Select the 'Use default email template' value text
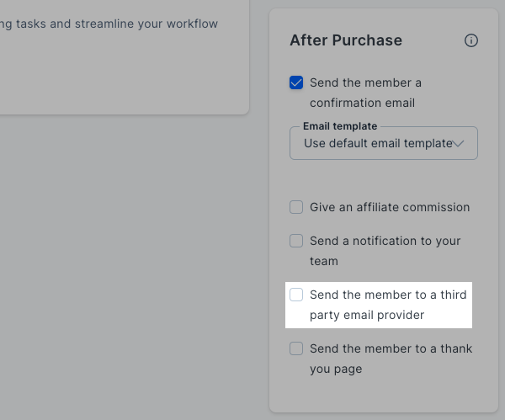This screenshot has width=505, height=420. (x=377, y=144)
